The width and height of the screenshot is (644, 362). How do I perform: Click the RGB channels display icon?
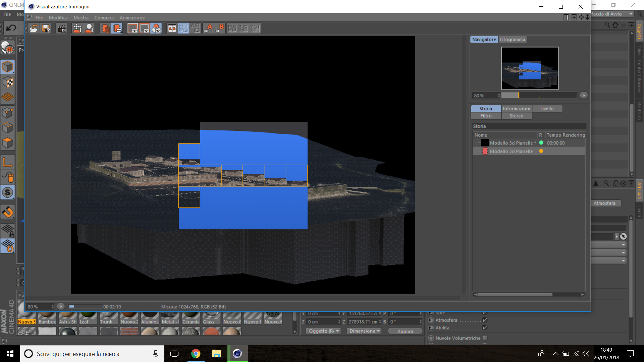pyautogui.click(x=156, y=28)
